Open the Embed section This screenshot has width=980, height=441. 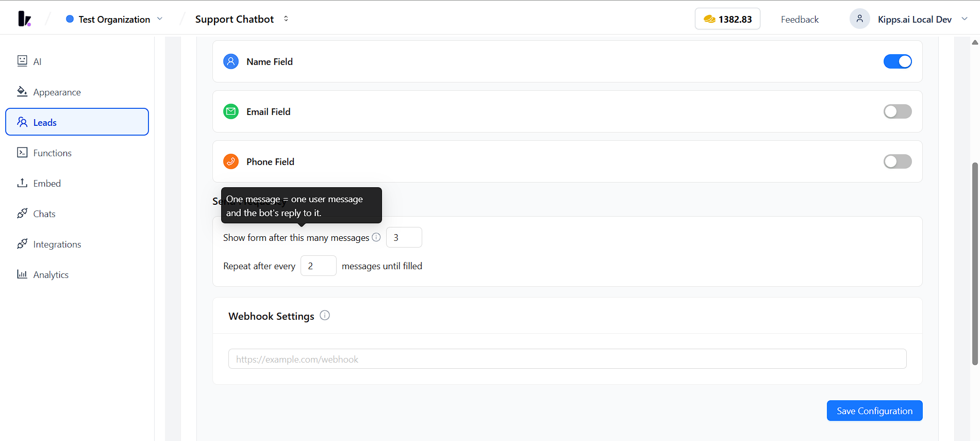point(77,183)
